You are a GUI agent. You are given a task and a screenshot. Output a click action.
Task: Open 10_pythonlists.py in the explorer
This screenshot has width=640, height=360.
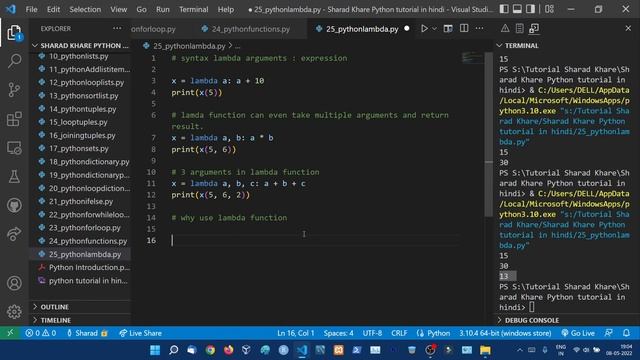[78, 56]
